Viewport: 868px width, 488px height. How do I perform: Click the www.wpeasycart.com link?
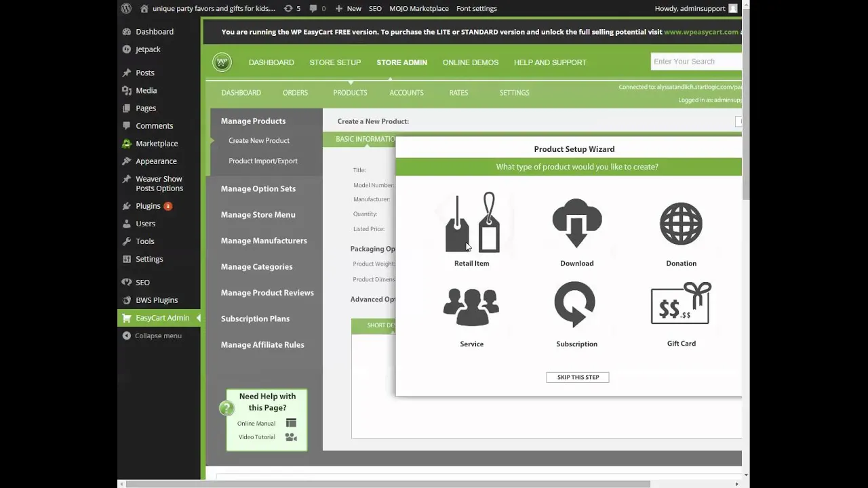[x=701, y=32]
